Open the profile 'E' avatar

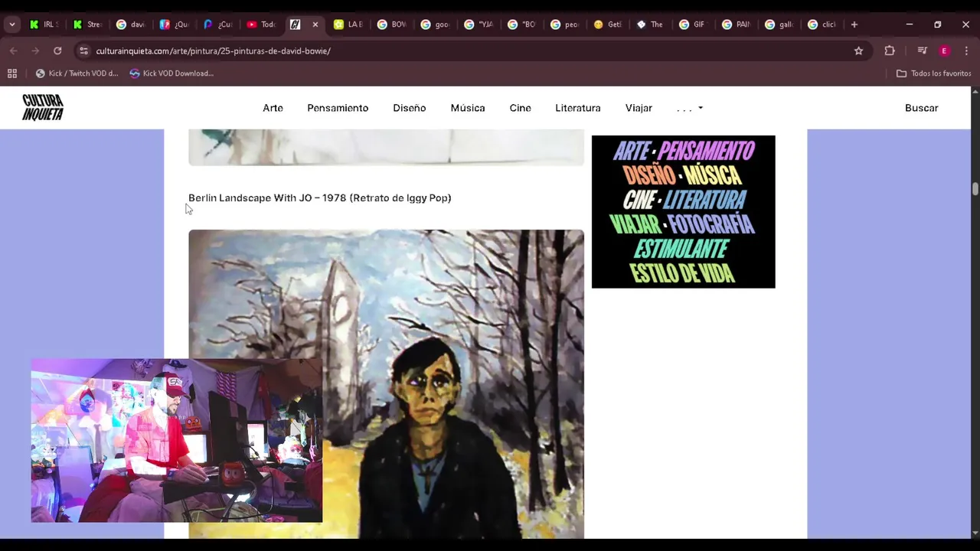944,51
